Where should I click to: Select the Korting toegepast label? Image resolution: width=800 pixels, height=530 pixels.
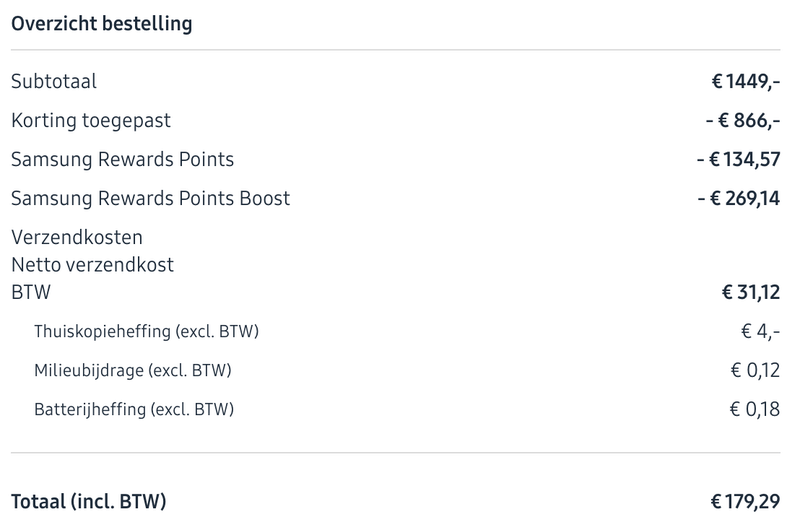[91, 121]
